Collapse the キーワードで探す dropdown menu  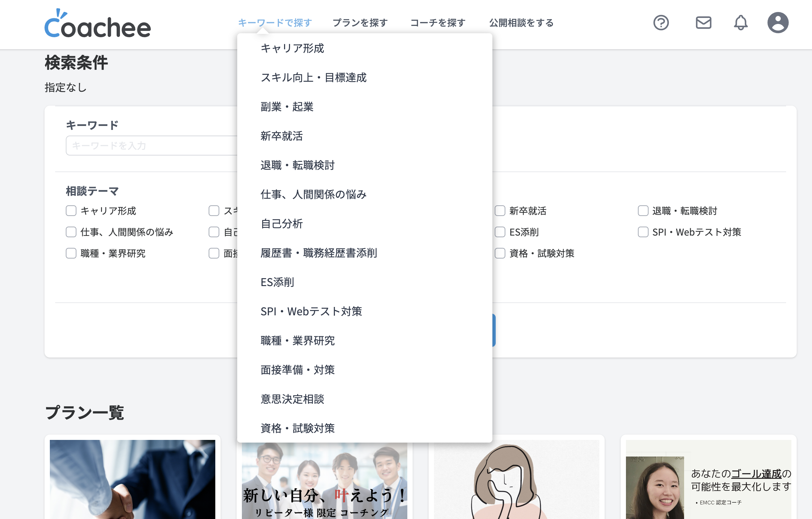point(274,23)
